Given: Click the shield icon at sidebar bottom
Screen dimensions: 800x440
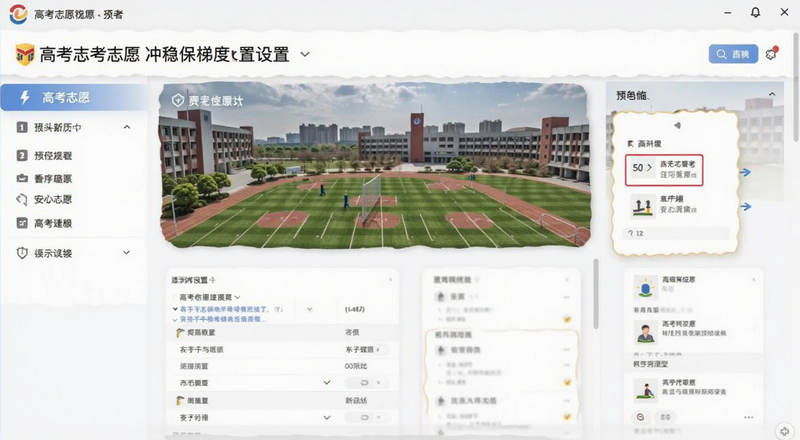Looking at the screenshot, I should 22,253.
